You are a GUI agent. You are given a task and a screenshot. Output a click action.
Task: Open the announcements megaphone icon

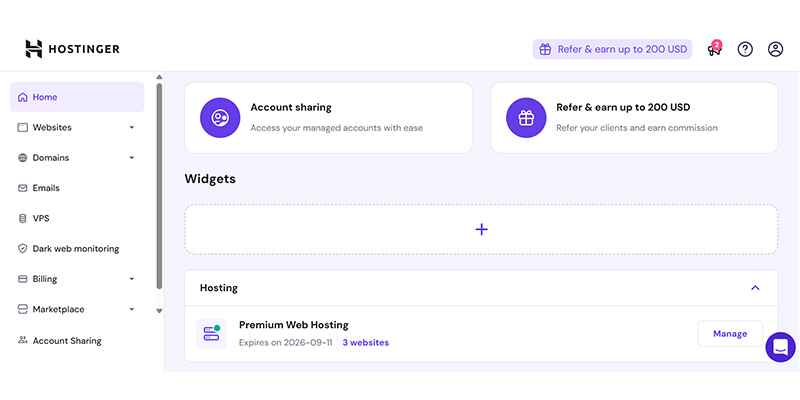pyautogui.click(x=714, y=49)
